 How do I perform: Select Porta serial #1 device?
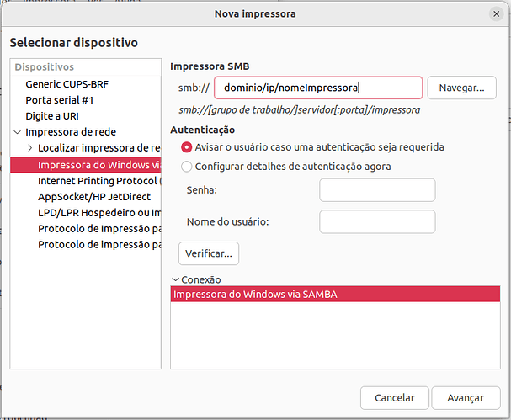[61, 100]
